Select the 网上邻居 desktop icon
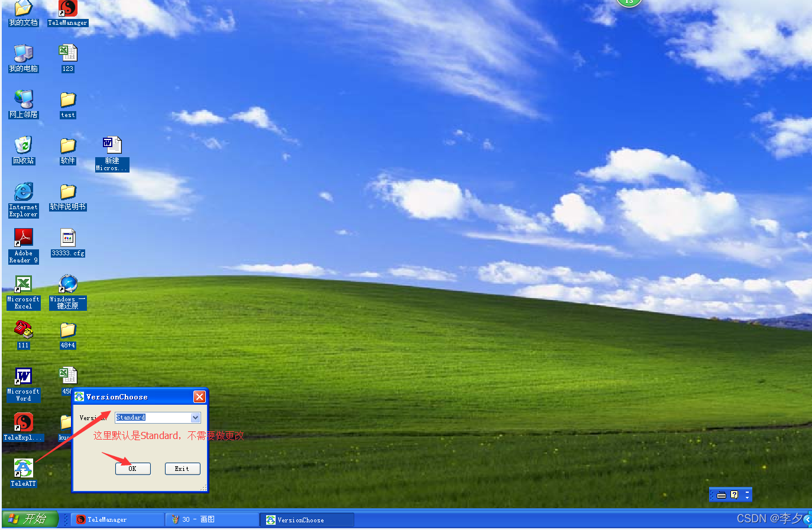812x530 pixels. click(23, 105)
